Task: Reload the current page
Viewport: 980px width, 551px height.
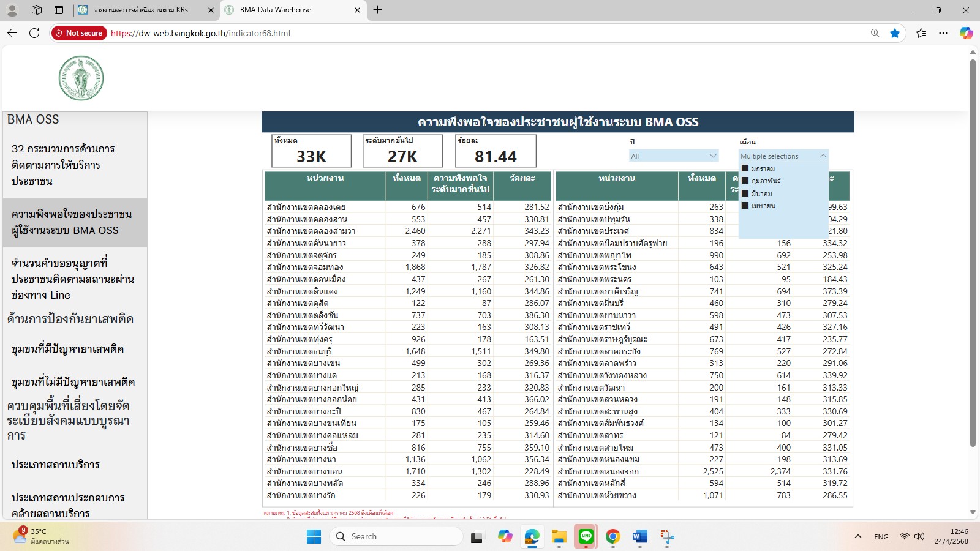Action: pos(34,33)
